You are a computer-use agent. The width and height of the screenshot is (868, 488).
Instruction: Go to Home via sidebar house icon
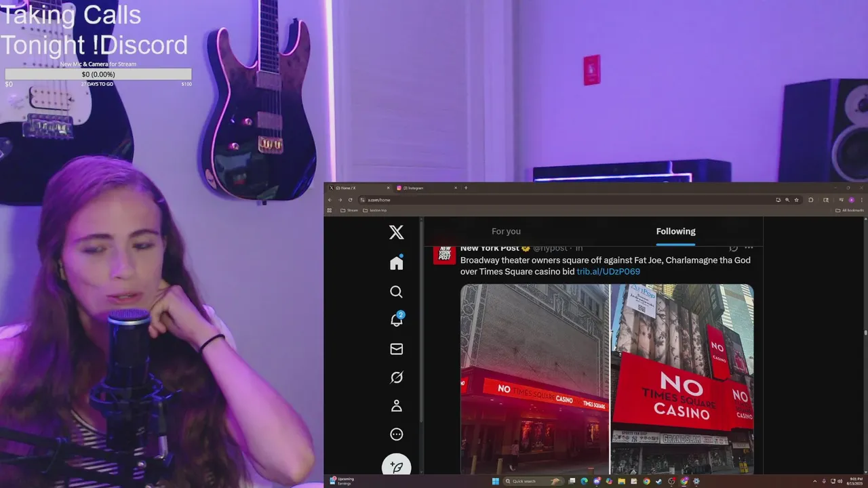(x=397, y=263)
